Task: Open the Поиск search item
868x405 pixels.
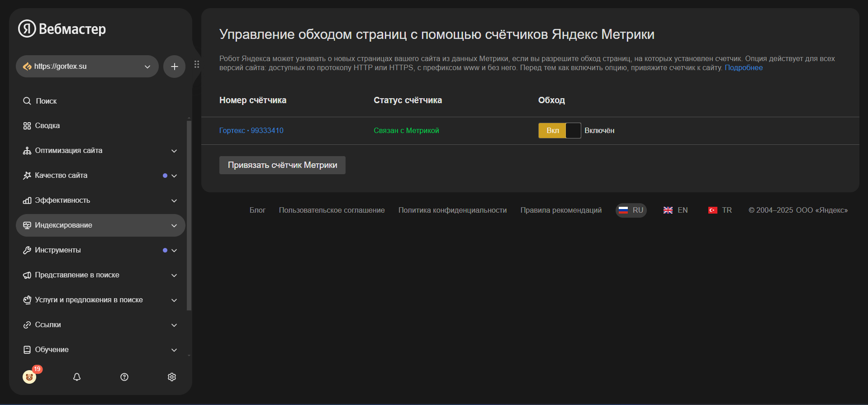Action: pos(100,101)
